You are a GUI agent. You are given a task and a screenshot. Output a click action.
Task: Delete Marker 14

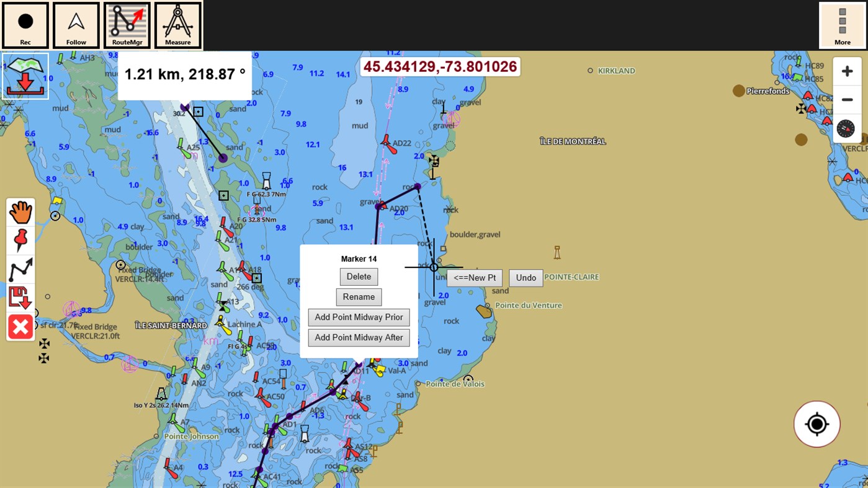(x=359, y=277)
